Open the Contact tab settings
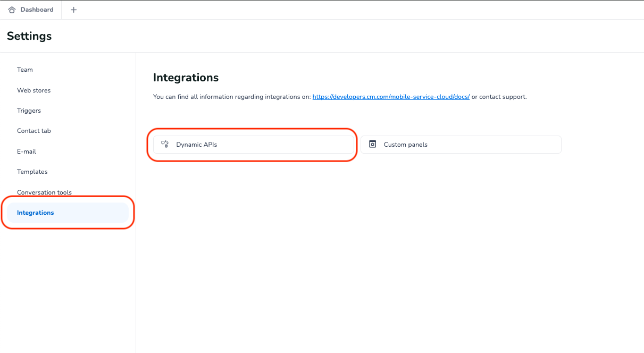Screen dimensions: 644x353 click(x=34, y=131)
